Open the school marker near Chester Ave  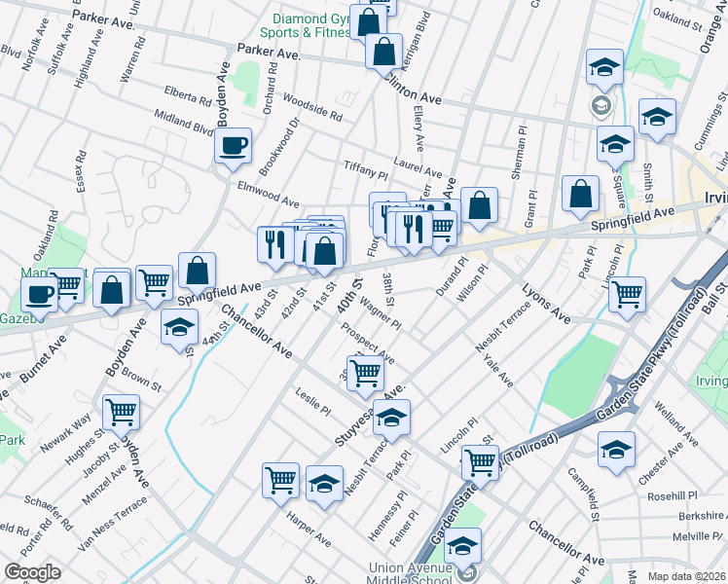pos(616,451)
